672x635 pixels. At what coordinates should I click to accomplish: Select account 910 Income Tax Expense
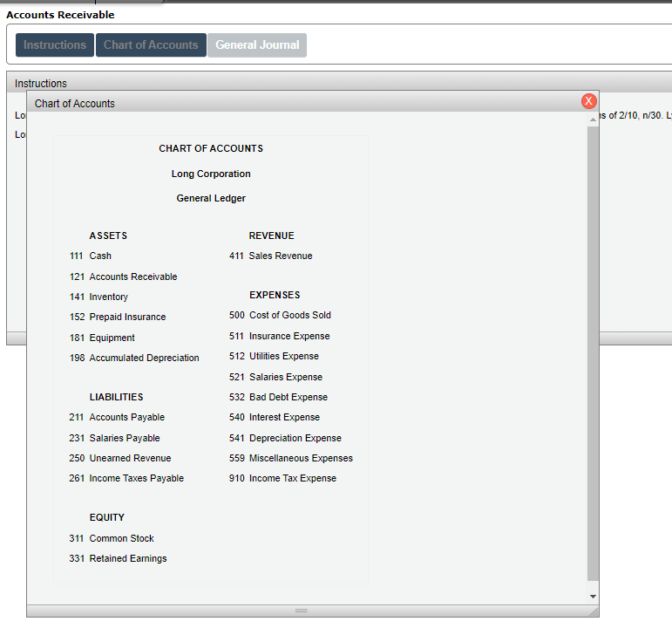(x=282, y=479)
